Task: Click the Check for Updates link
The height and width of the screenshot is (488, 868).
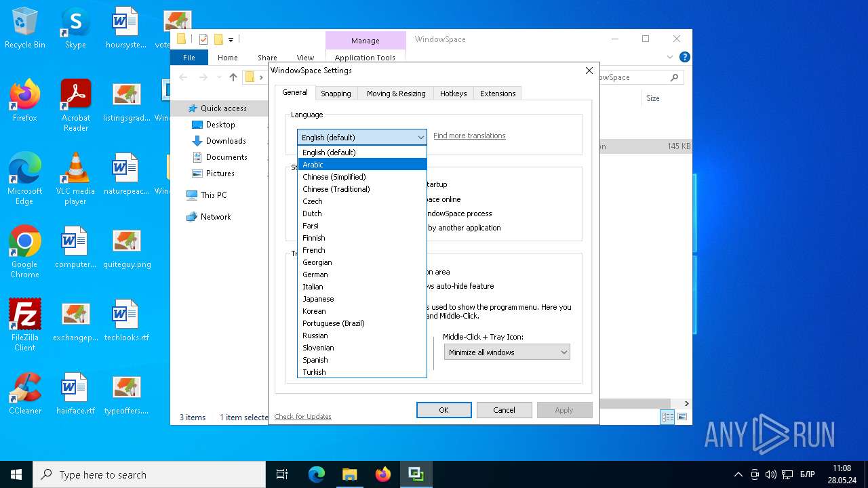Action: 302,416
